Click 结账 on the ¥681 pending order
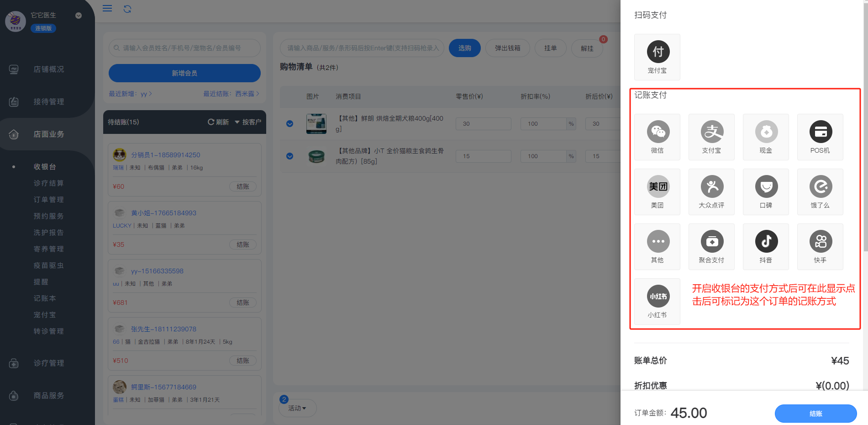This screenshot has height=425, width=868. pyautogui.click(x=243, y=303)
